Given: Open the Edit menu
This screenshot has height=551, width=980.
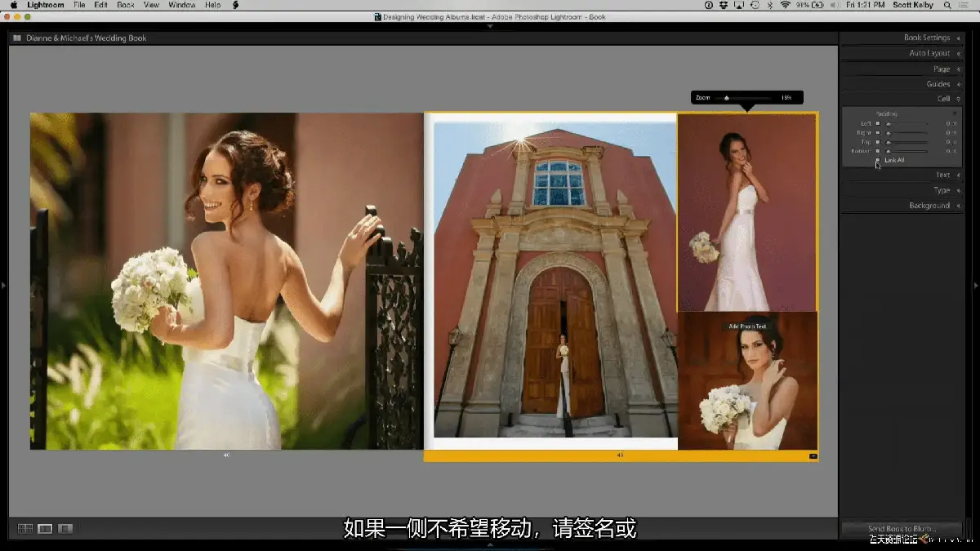Looking at the screenshot, I should click(x=100, y=5).
